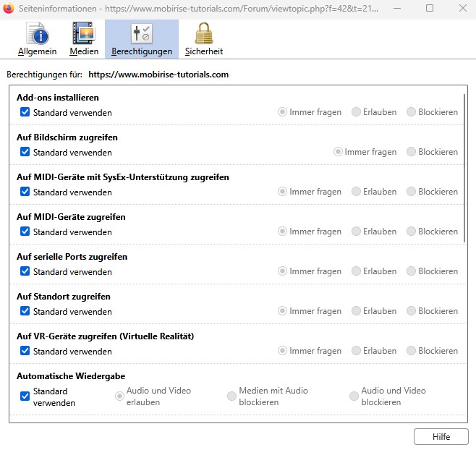The width and height of the screenshot is (476, 450).
Task: Uncheck Standard verwenden for Auf VR-Geräte zugreifen
Action: coord(25,351)
